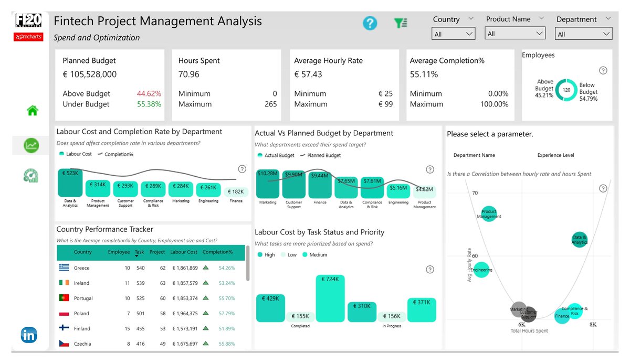Open the Country slicer dropdown
This screenshot has width=630, height=364.
[x=453, y=33]
